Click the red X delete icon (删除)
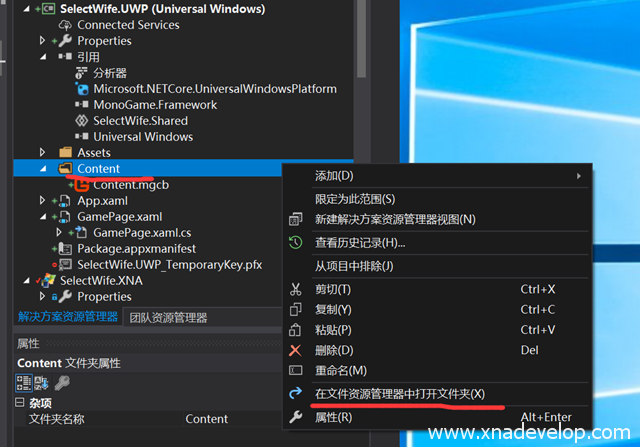 pos(295,350)
